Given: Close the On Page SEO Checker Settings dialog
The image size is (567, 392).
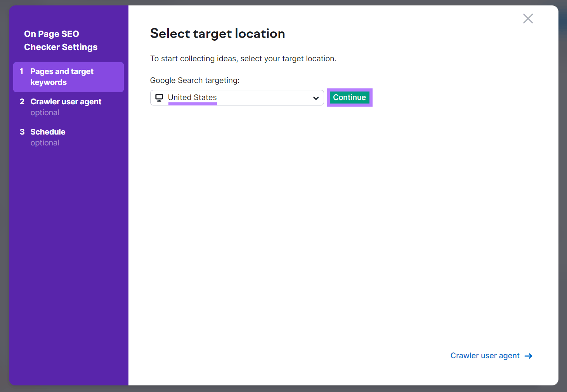Looking at the screenshot, I should pyautogui.click(x=528, y=18).
